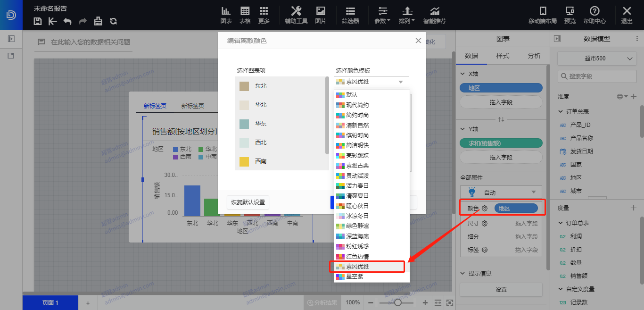Click the 西南 yellow color swatch

(244, 161)
